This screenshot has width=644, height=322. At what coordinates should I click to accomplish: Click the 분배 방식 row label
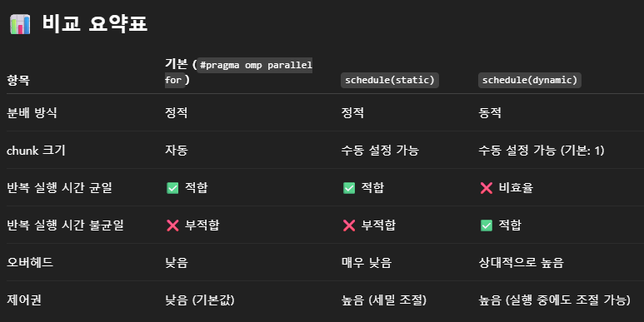32,113
